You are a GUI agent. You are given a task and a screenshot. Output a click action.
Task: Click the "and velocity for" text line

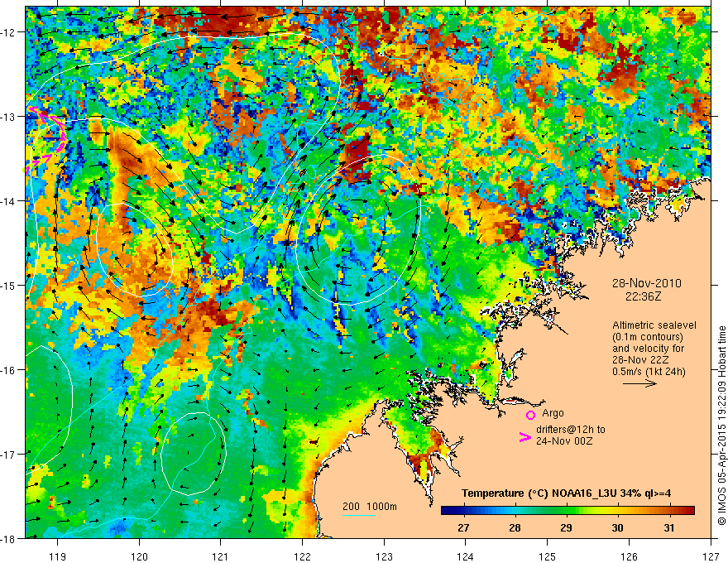(x=648, y=349)
